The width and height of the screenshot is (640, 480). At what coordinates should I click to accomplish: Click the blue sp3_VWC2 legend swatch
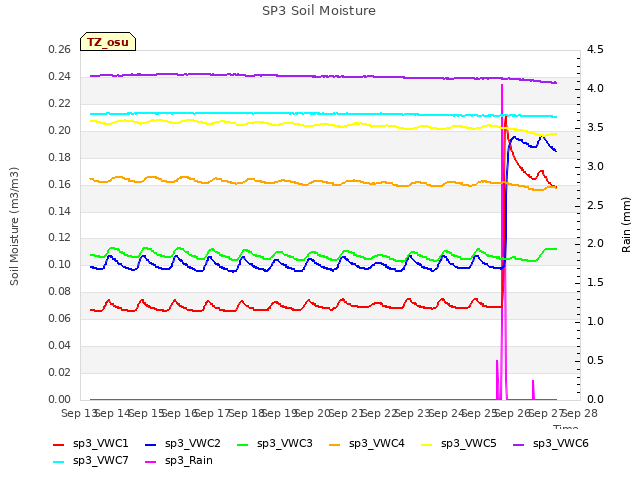coord(151,445)
